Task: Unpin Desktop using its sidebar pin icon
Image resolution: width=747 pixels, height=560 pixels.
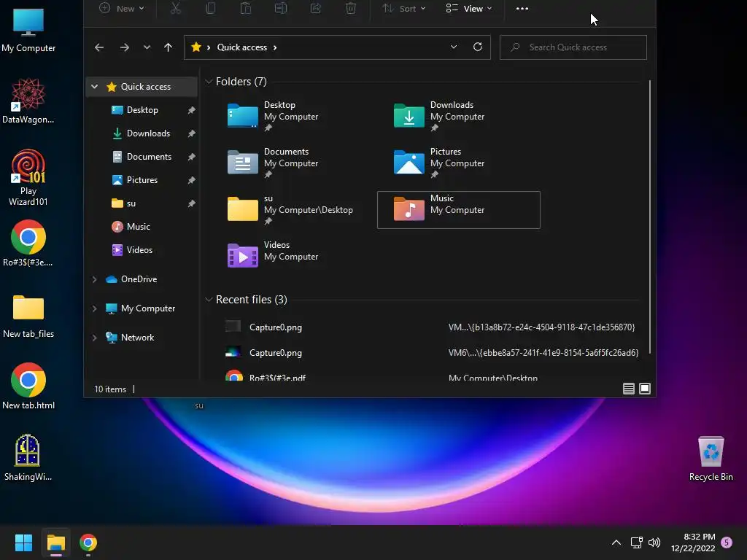Action: tap(192, 110)
